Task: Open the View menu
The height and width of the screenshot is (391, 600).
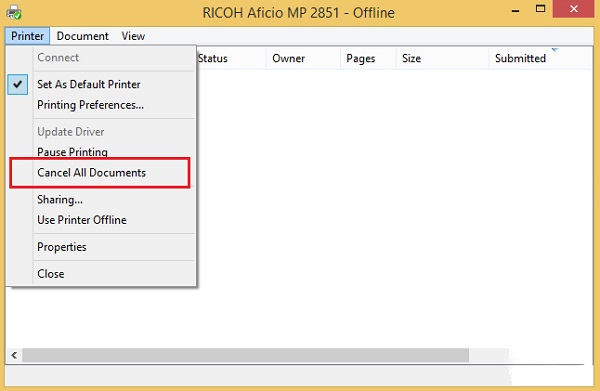Action: click(x=133, y=36)
